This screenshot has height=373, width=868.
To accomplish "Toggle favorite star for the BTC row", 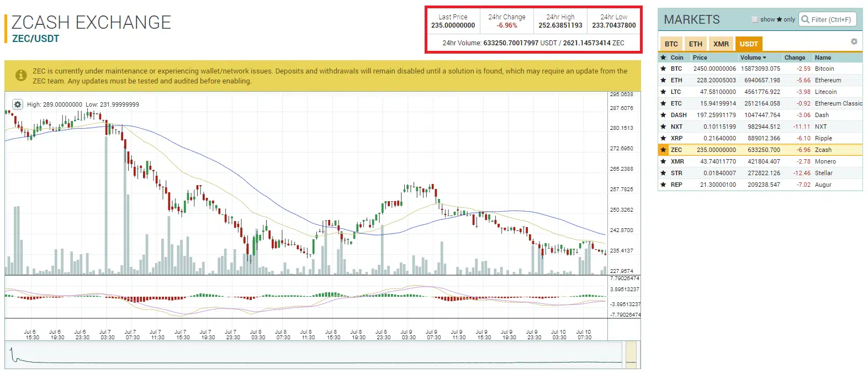I will [663, 69].
